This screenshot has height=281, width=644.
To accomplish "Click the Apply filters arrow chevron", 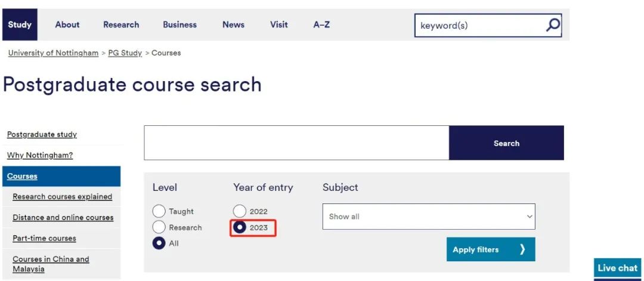I will click(522, 249).
